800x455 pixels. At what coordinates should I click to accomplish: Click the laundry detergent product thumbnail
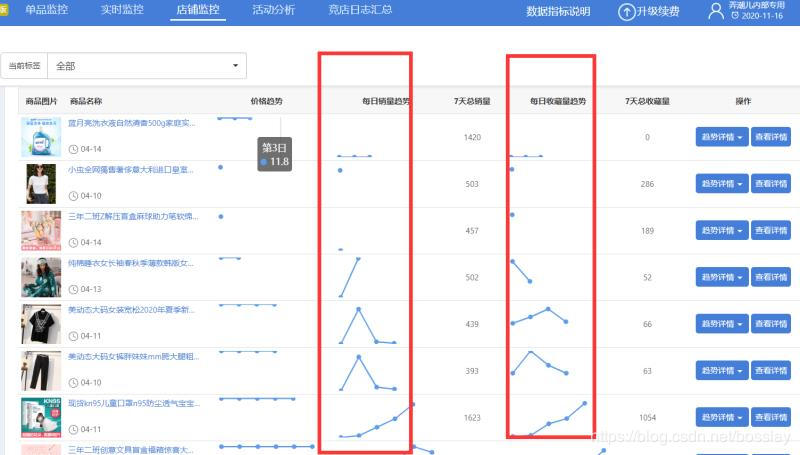coord(41,137)
